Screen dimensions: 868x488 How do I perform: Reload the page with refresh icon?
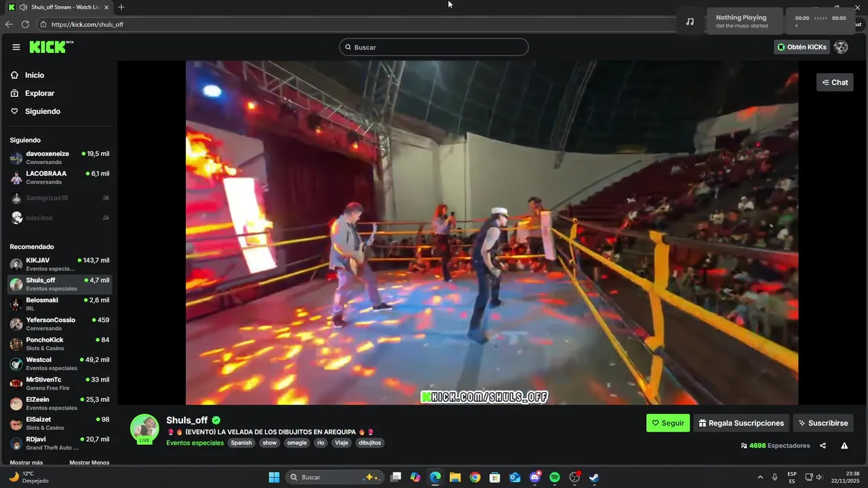coord(25,24)
